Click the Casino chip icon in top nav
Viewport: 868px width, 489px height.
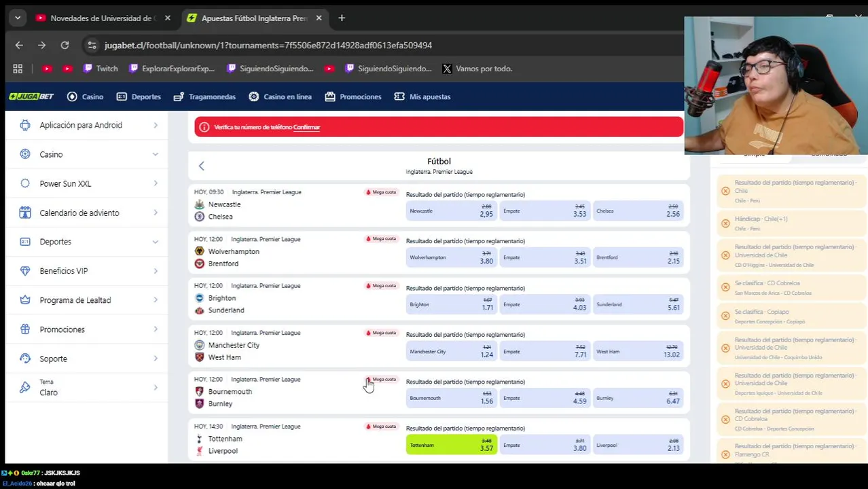pyautogui.click(x=72, y=96)
